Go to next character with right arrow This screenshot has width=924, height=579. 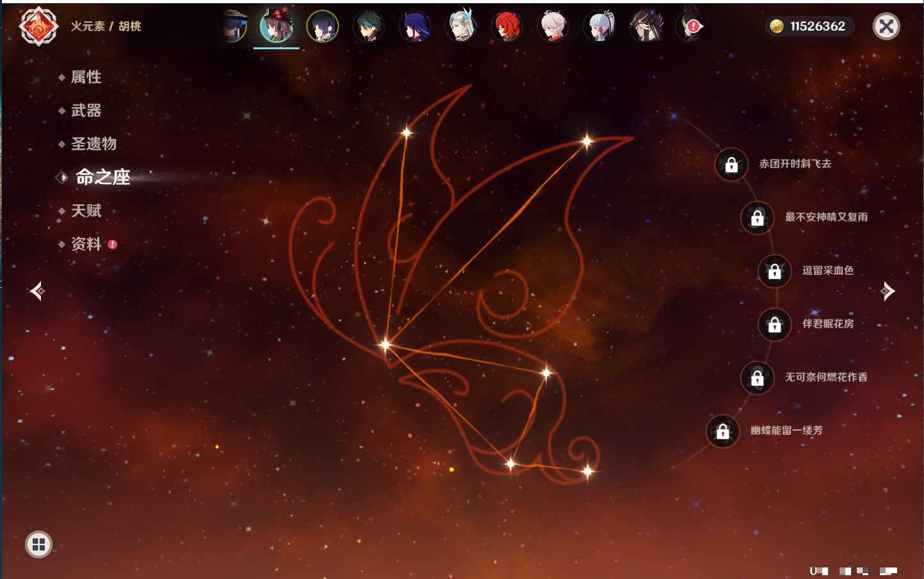888,291
